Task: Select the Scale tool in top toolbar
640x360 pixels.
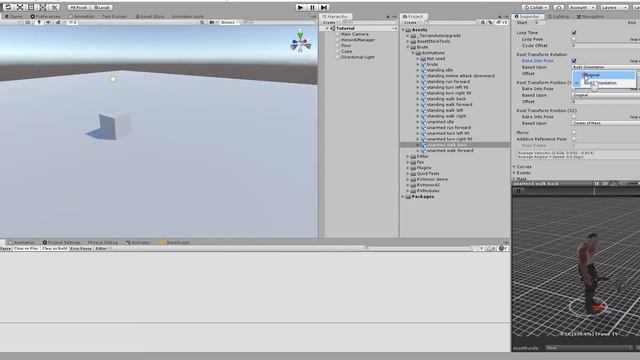Action: click(x=20, y=7)
